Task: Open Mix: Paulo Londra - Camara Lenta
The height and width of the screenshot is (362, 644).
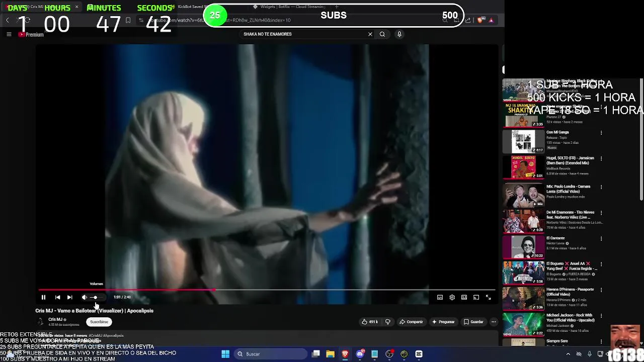Action: (x=523, y=195)
